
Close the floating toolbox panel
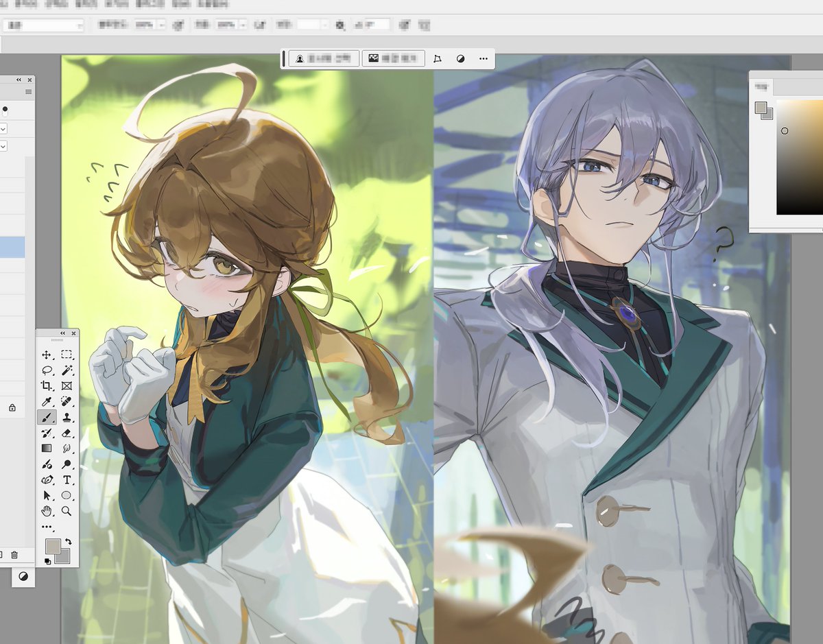(x=73, y=333)
